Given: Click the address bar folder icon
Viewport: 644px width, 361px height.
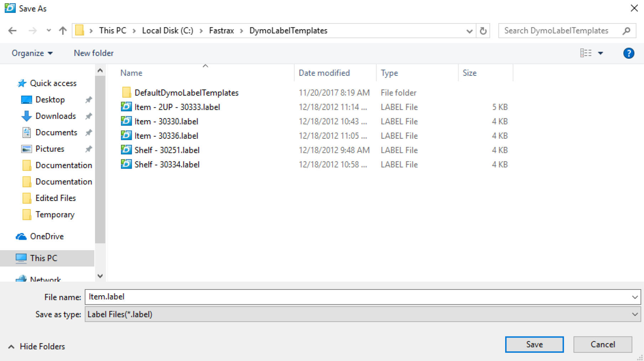Looking at the screenshot, I should [80, 31].
